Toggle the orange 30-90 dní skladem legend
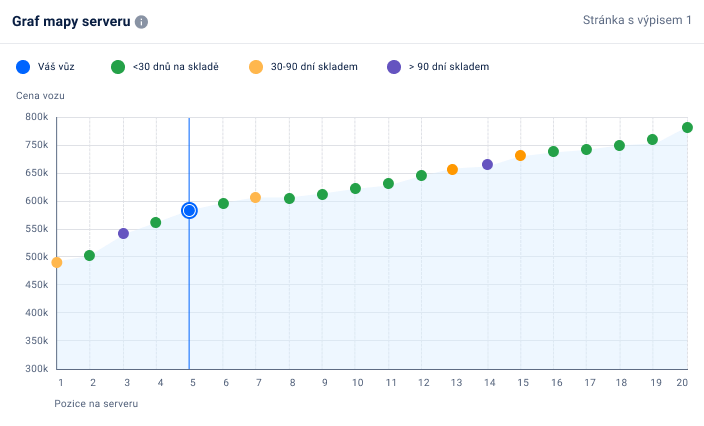The height and width of the screenshot is (426, 704). [x=256, y=67]
